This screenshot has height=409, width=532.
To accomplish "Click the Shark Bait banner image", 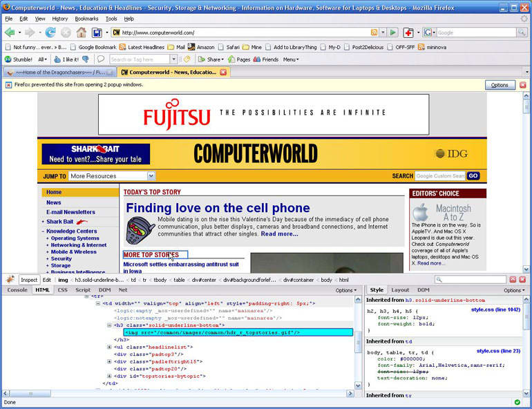I will pyautogui.click(x=95, y=153).
